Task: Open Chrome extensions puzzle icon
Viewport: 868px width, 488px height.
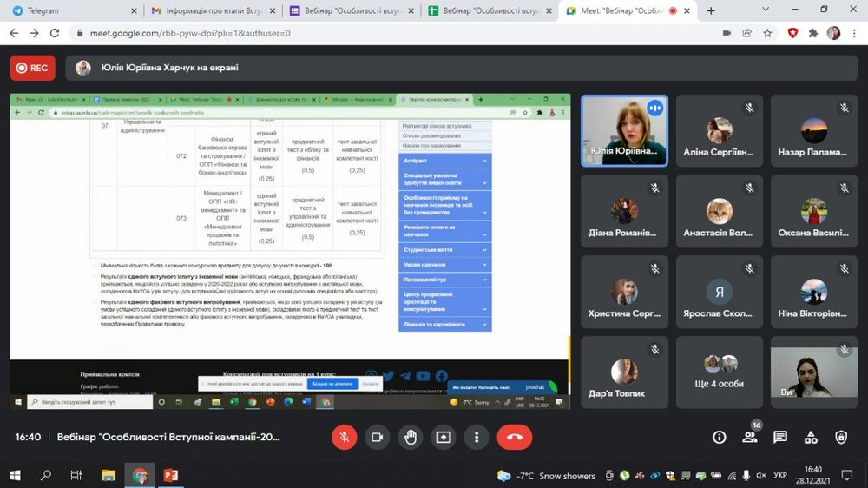Action: 813,33
